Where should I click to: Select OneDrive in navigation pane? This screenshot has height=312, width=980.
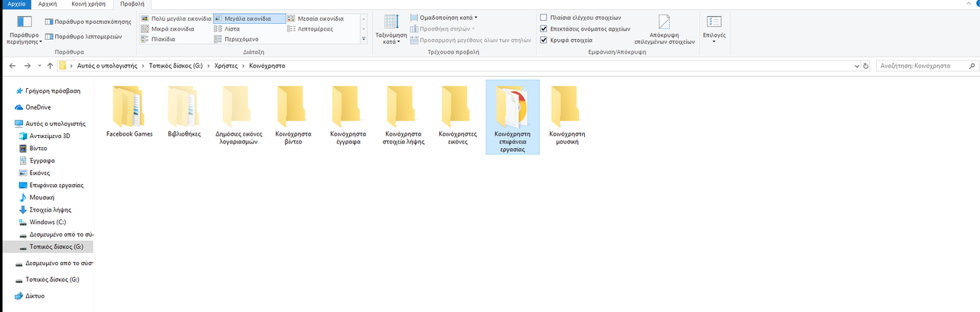click(38, 107)
